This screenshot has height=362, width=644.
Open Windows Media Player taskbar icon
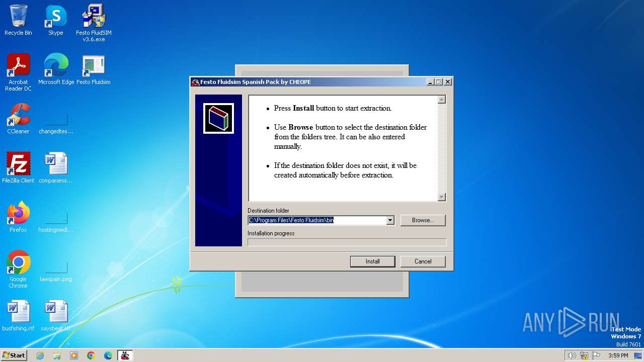click(74, 355)
